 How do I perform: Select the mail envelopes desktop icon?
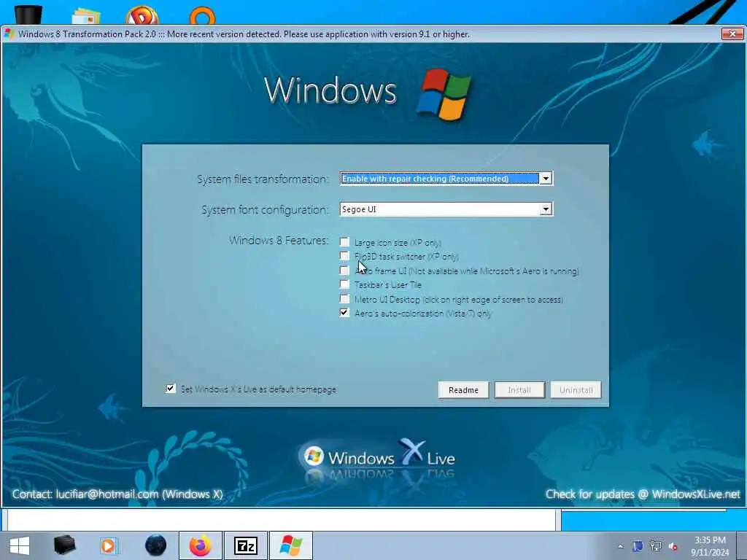coord(86,16)
